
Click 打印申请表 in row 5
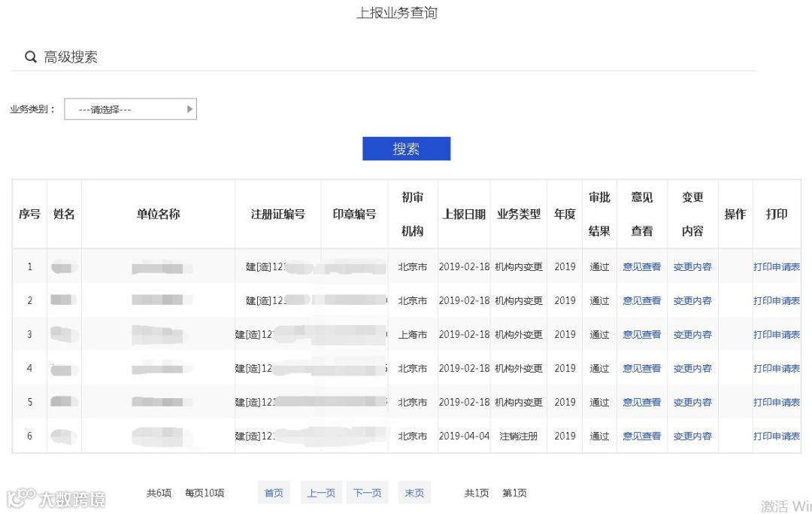click(x=777, y=402)
